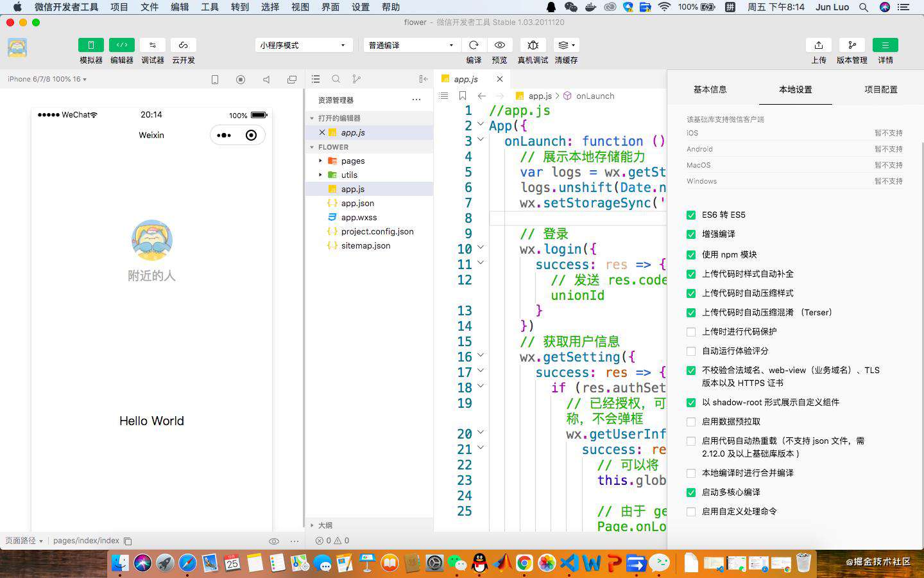Click the user avatar in toolbar

[x=17, y=48]
